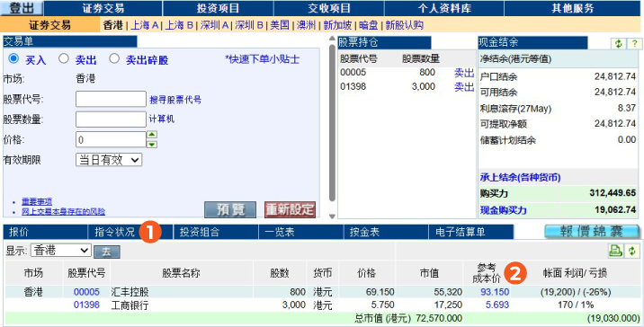
Task: Click the refresh icon beside the cash balance header
Action: click(x=618, y=43)
